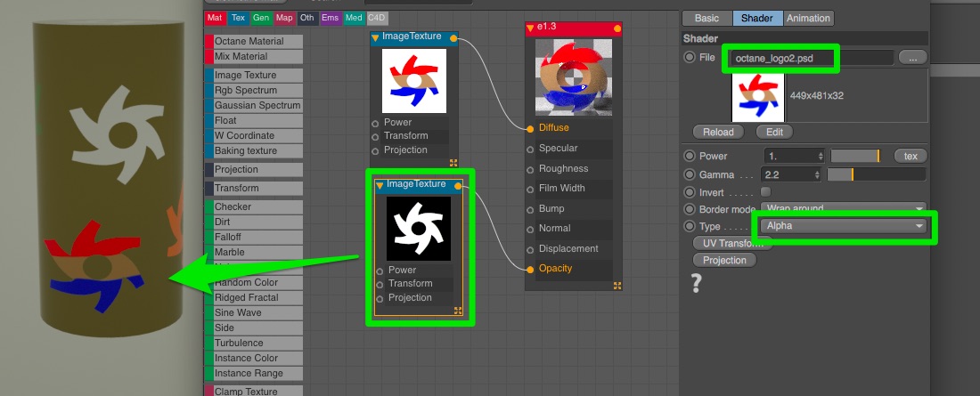Click Projection port on top ImageTexture node
The width and height of the screenshot is (980, 396).
(376, 151)
